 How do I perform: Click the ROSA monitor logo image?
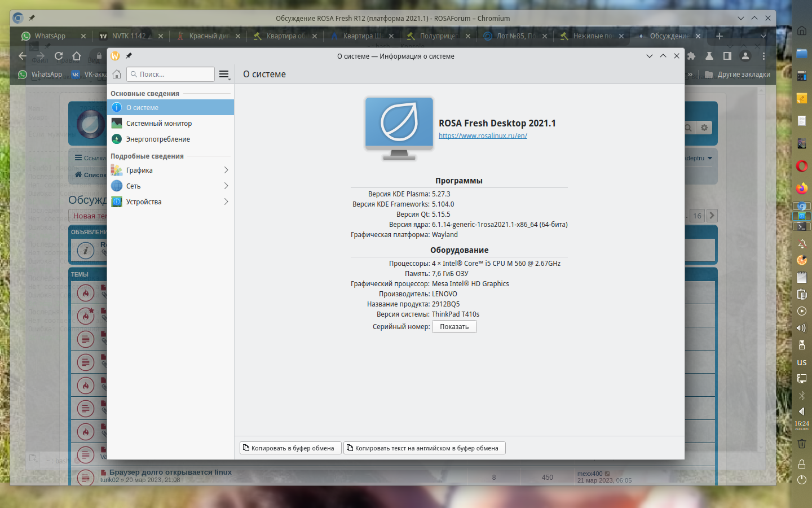399,128
